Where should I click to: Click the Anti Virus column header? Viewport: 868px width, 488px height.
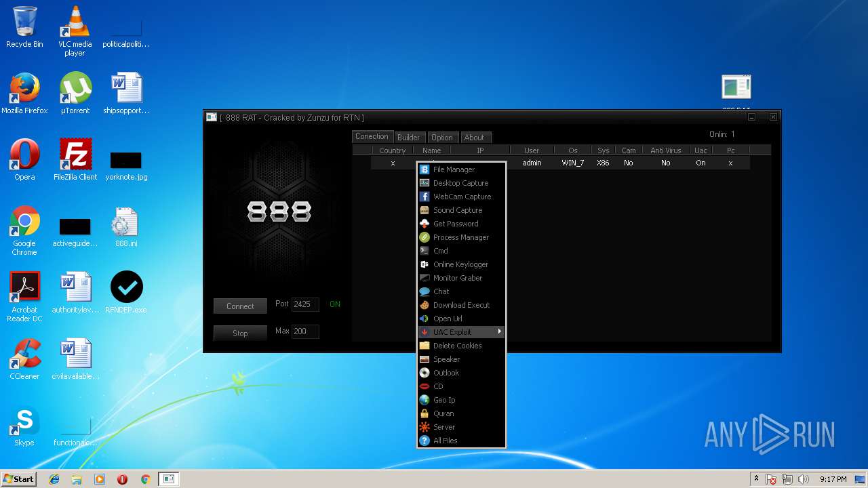pos(666,150)
